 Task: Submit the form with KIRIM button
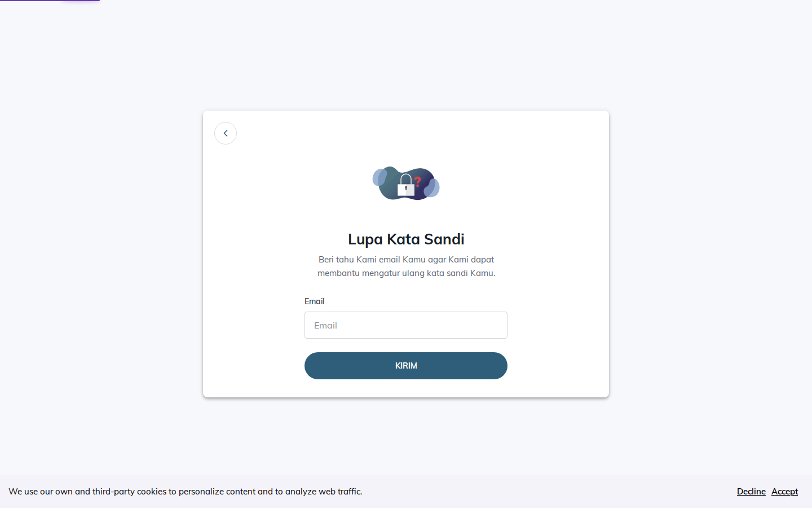pyautogui.click(x=406, y=366)
